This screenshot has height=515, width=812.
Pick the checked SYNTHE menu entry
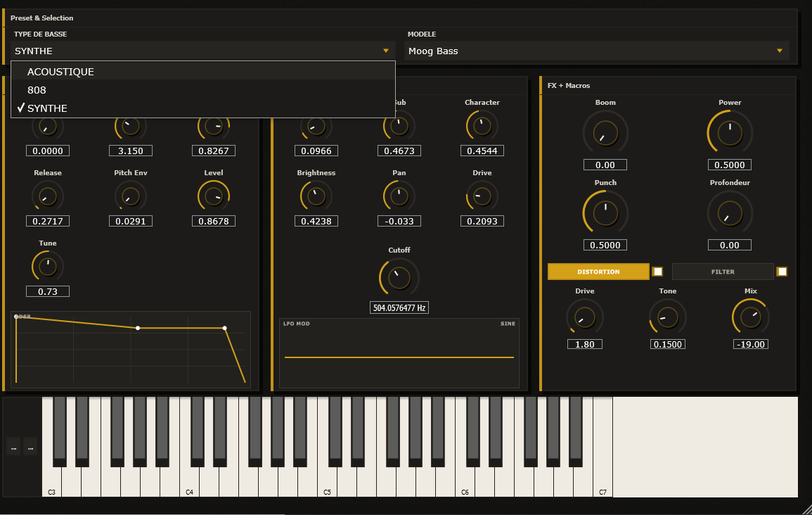click(x=47, y=108)
